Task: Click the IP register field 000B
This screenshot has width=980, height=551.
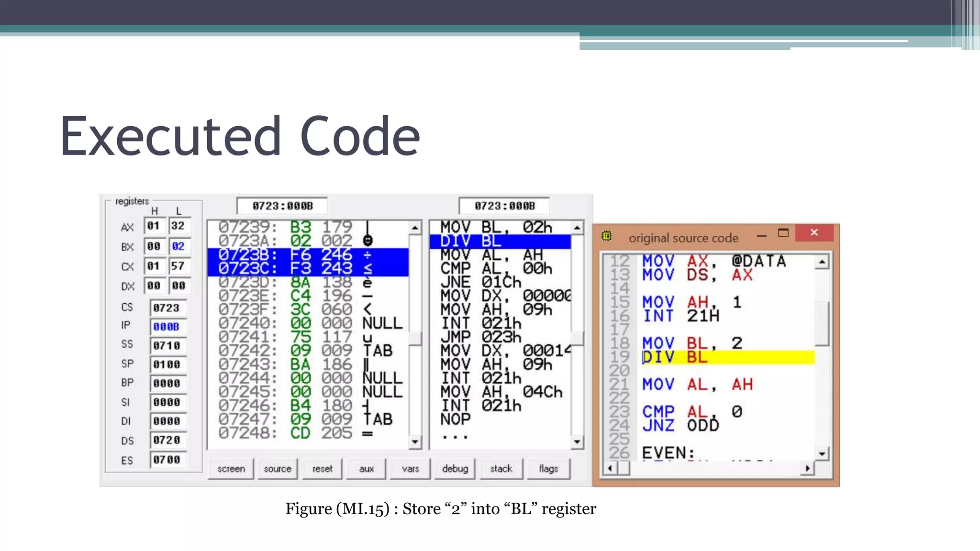Action: click(167, 327)
